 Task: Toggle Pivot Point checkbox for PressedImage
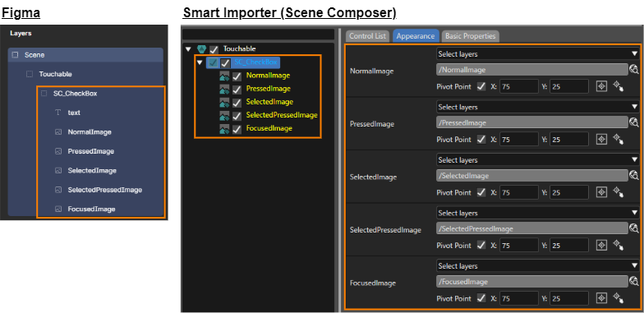pos(481,140)
